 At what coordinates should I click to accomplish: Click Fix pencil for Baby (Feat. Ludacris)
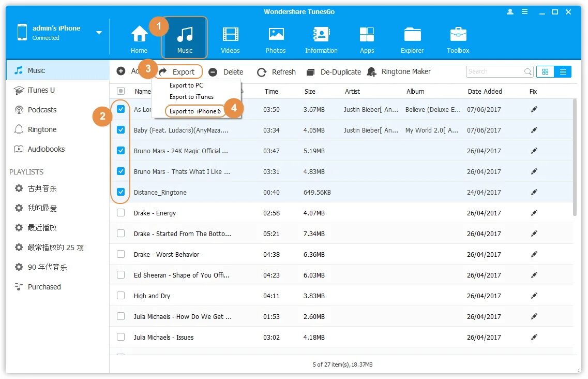(x=534, y=130)
